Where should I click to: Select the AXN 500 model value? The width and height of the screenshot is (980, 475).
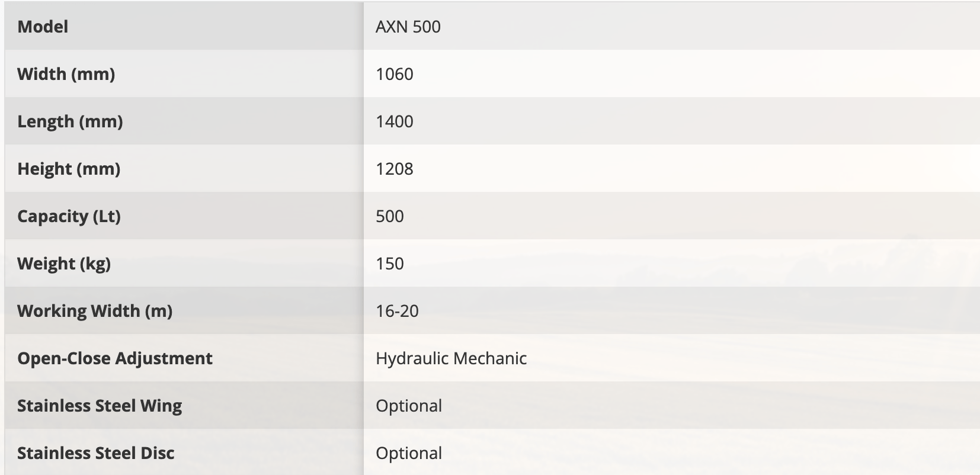point(408,27)
